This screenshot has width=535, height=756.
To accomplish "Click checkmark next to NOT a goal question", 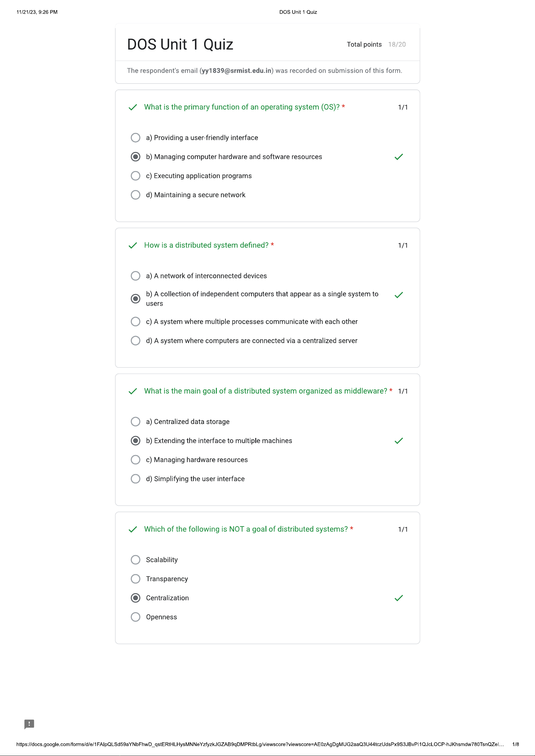I will (x=133, y=529).
